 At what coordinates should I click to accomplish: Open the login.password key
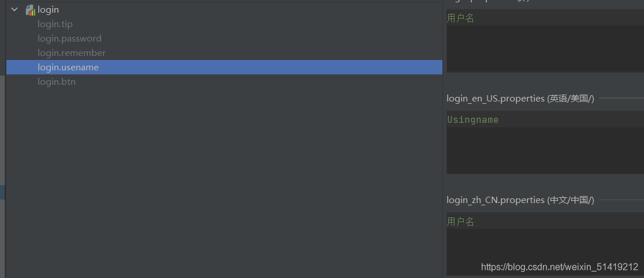(x=69, y=39)
